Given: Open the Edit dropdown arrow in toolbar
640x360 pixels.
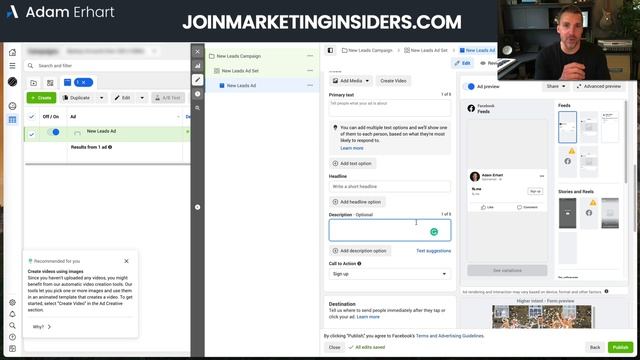Looking at the screenshot, I should [142, 98].
